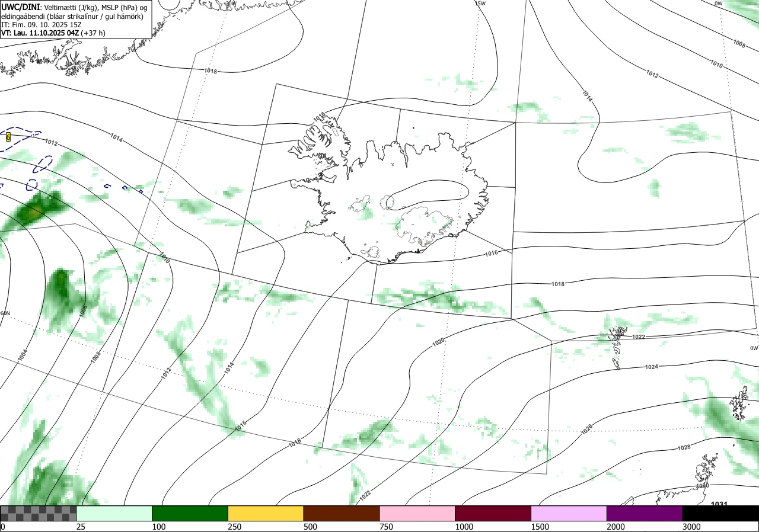Image resolution: width=759 pixels, height=532 pixels.
Task: Click the black legend swatch above 3000
Action: [720, 513]
